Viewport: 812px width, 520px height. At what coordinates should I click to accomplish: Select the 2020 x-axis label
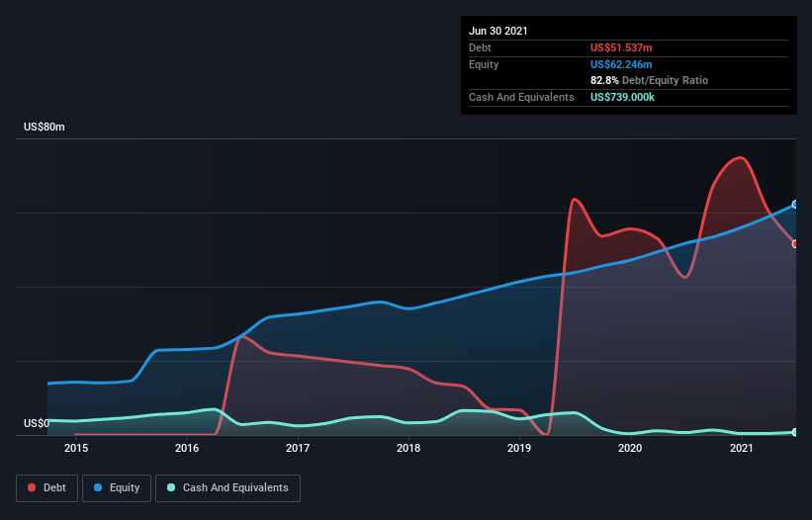pyautogui.click(x=630, y=448)
